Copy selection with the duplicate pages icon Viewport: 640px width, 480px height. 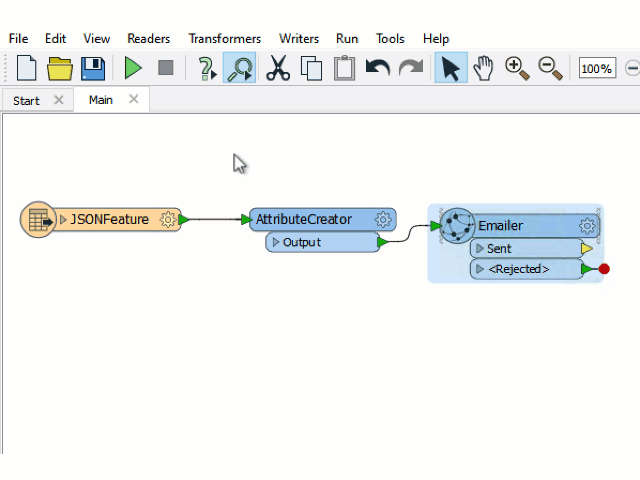click(x=311, y=68)
